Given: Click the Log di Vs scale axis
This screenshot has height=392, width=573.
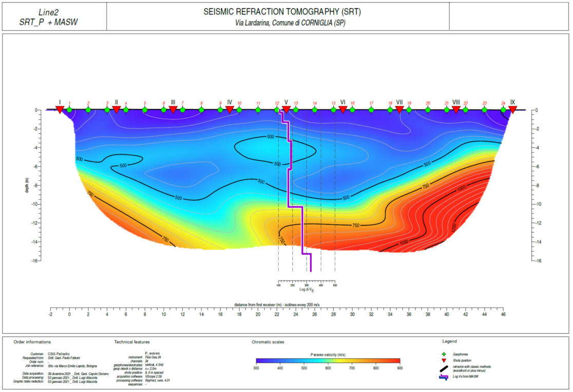Looking at the screenshot, I should pyautogui.click(x=307, y=285).
